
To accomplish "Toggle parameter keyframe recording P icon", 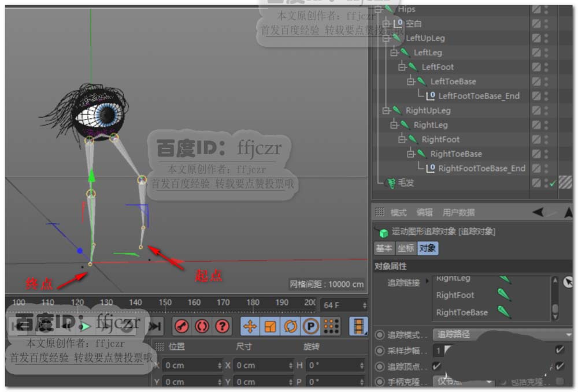I will (311, 326).
